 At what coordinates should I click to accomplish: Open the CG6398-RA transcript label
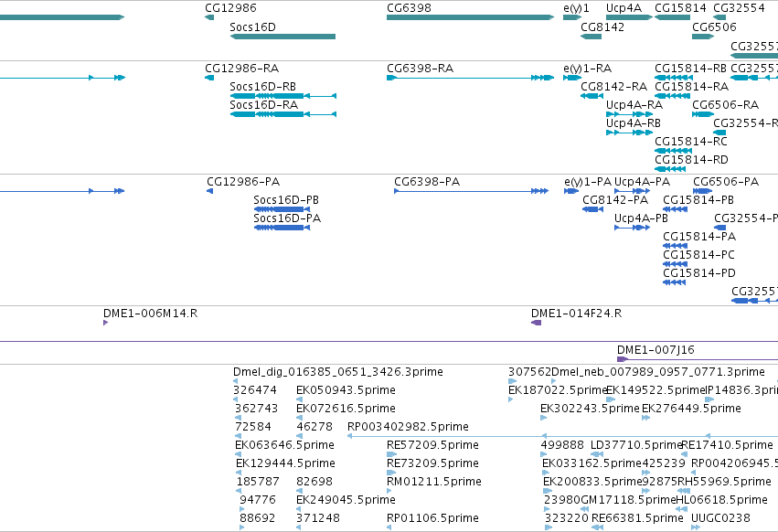coord(420,69)
